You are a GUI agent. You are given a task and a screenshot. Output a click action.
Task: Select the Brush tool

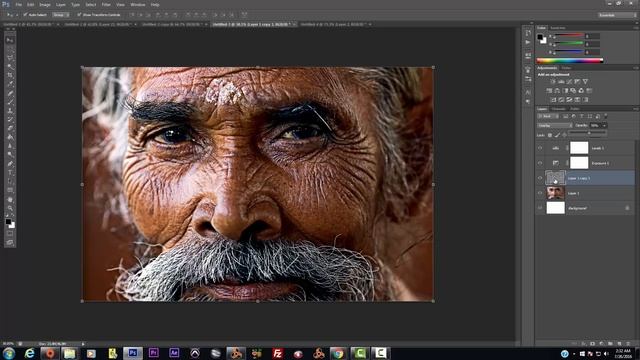tap(10, 102)
